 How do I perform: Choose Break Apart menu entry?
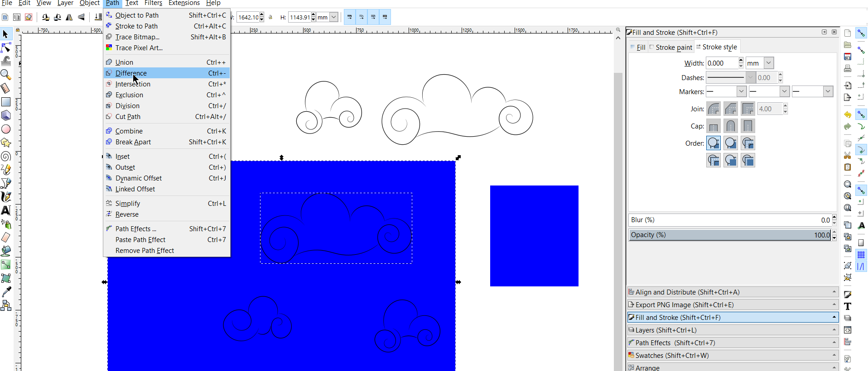click(167, 142)
